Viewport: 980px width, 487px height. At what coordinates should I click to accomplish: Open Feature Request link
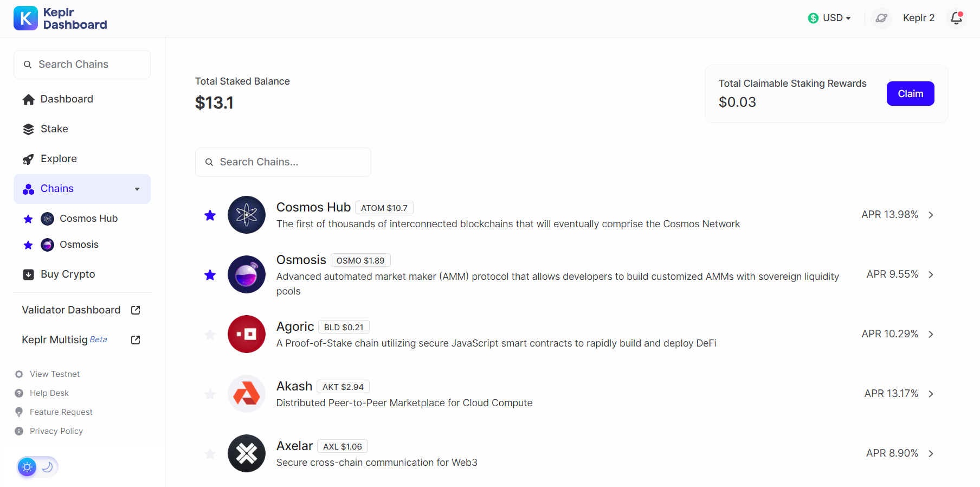tap(61, 412)
